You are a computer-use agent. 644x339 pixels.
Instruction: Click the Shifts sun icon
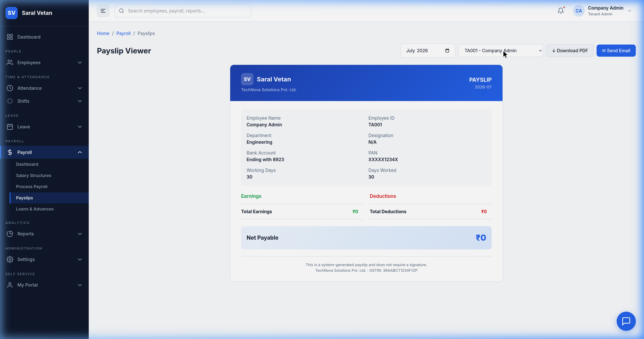tap(10, 101)
